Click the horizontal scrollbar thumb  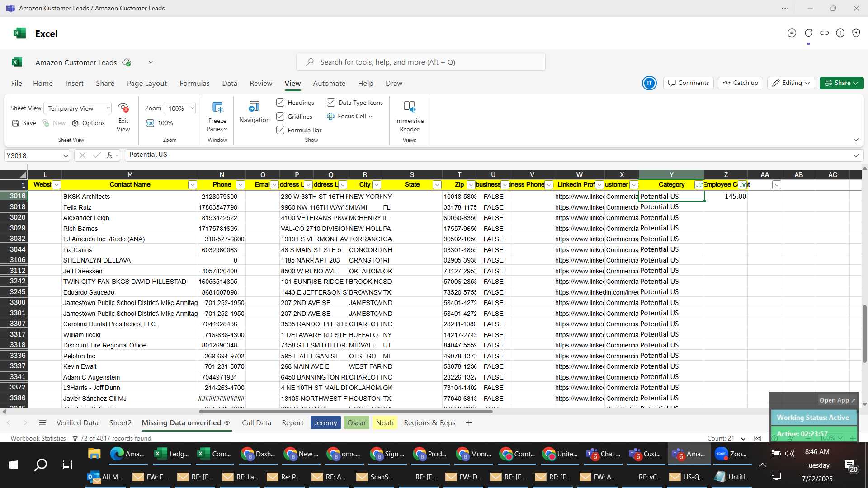(346, 412)
